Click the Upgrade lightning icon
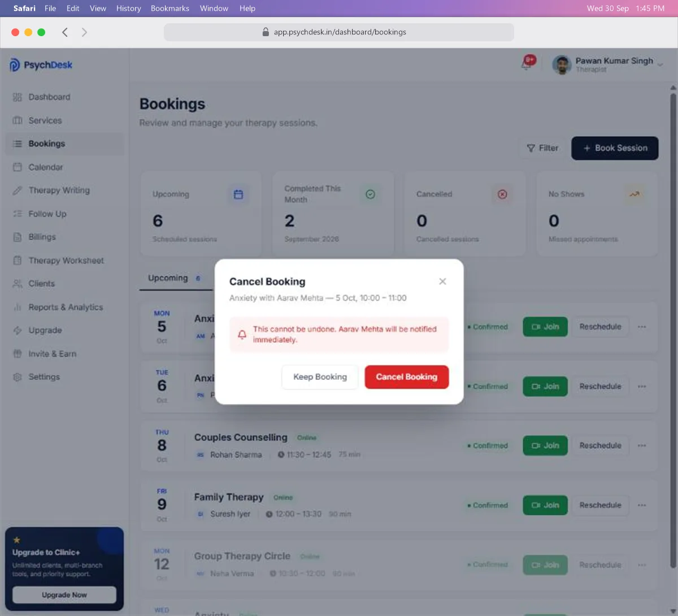 (x=18, y=331)
